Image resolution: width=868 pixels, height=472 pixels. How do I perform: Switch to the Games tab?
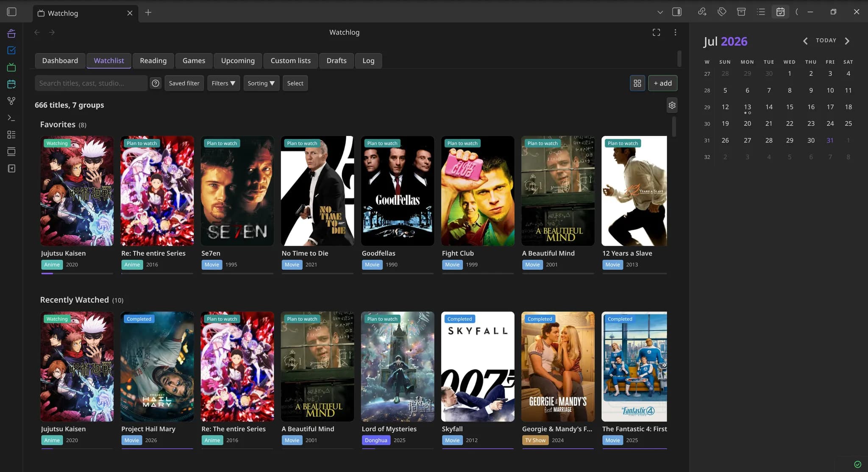point(194,61)
